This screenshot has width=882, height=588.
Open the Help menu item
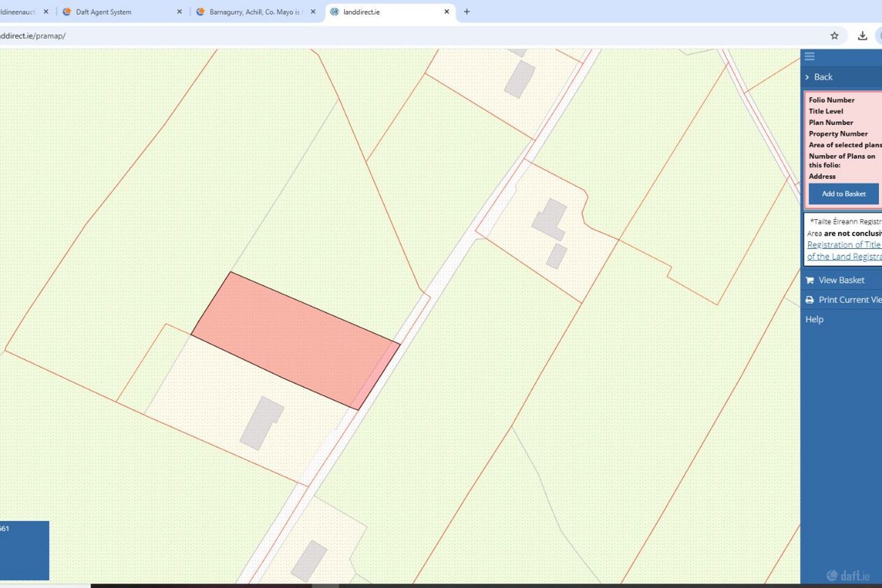click(814, 319)
